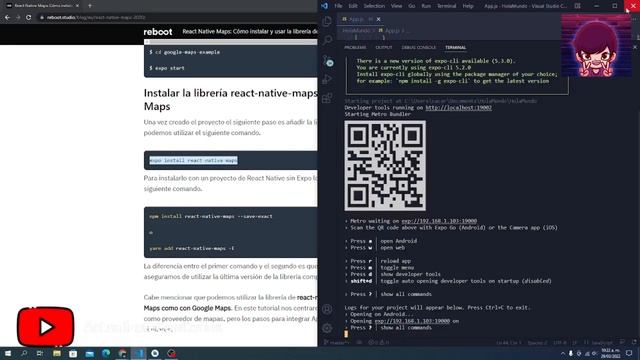Open the Manage gear in activity bar
The image size is (640, 360).
(327, 328)
